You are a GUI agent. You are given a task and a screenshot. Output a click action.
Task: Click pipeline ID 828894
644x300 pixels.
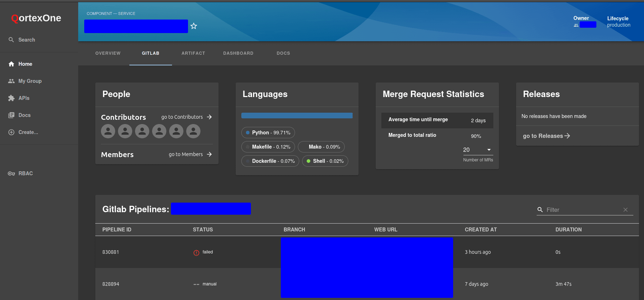pyautogui.click(x=111, y=284)
